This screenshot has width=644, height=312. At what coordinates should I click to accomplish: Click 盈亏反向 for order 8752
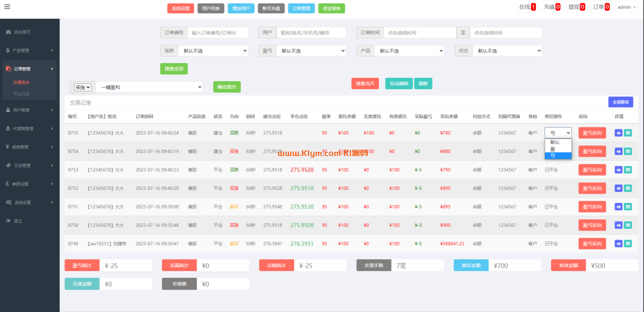pyautogui.click(x=592, y=188)
